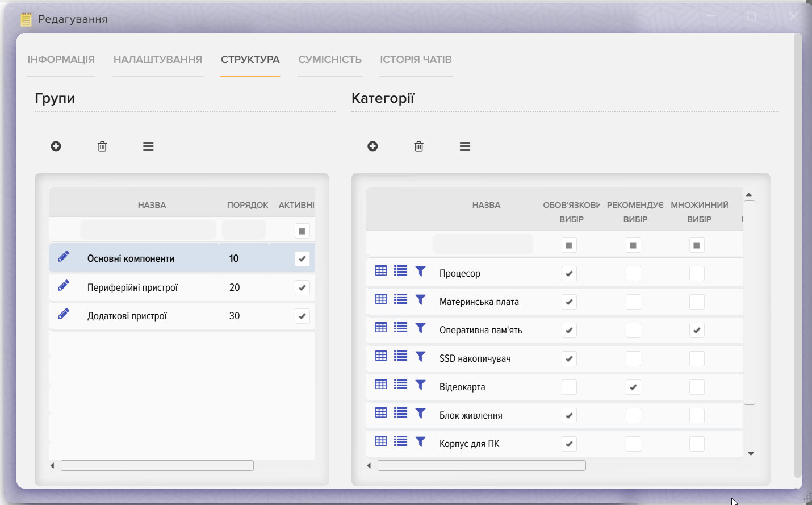Open filter icon for Блок живлення
This screenshot has width=812, height=505.
tap(421, 413)
